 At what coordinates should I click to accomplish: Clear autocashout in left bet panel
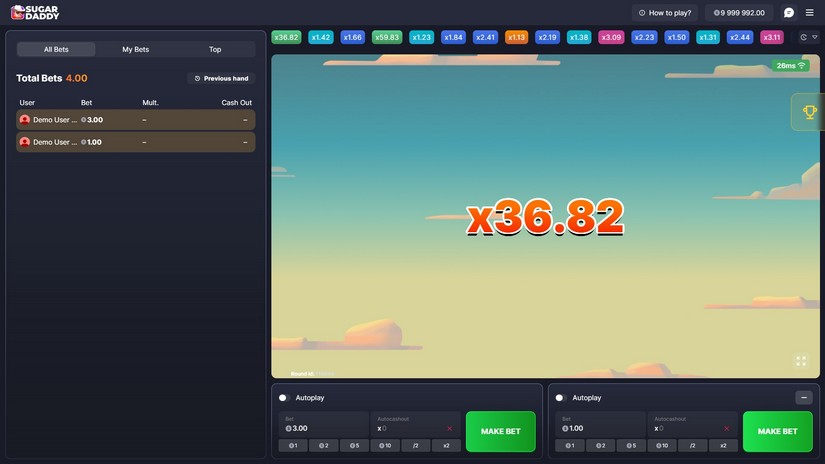449,428
